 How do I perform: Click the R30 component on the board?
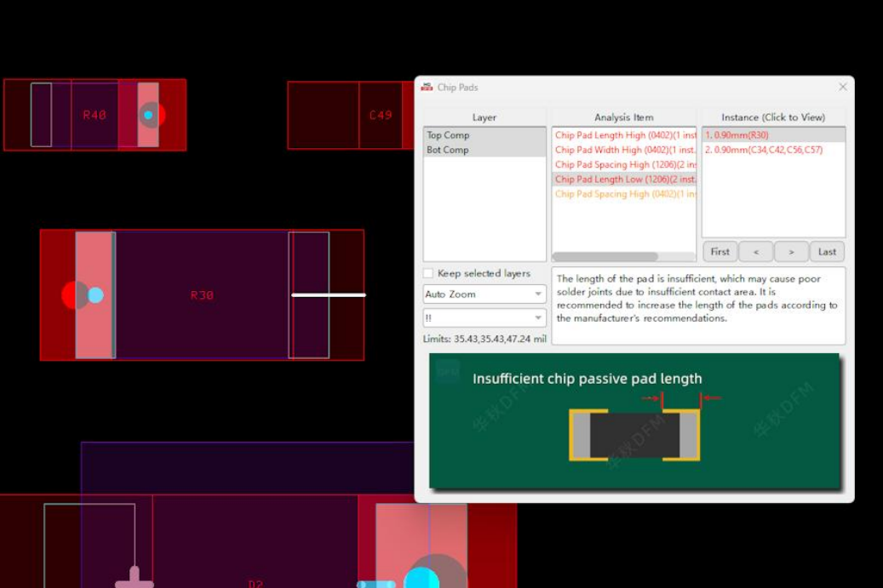(202, 295)
